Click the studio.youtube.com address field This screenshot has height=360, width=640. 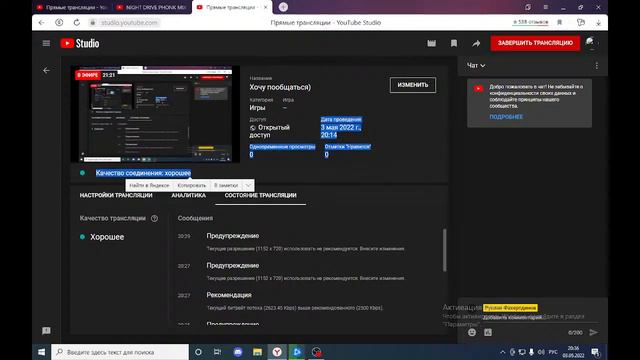[x=129, y=22]
